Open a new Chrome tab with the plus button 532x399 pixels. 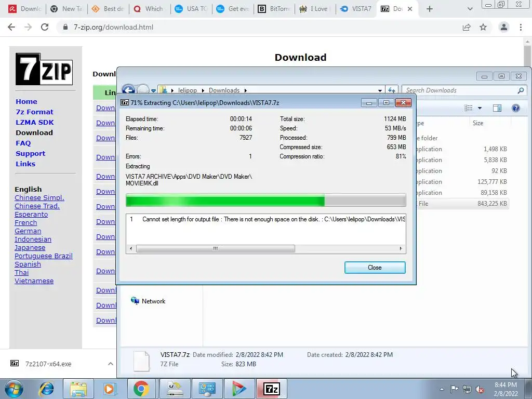[430, 9]
